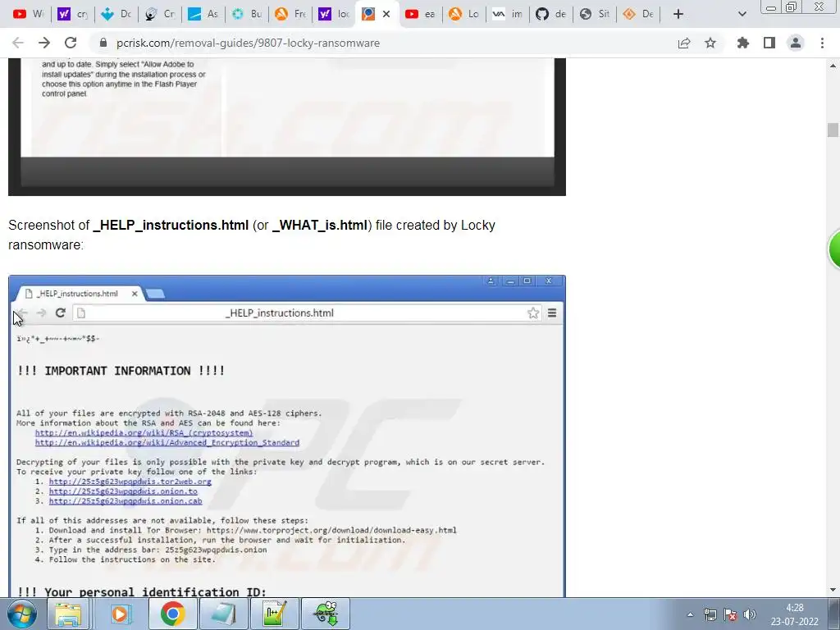Open the notepad taskbar application
Viewport: 840px width, 630px height.
tap(223, 614)
